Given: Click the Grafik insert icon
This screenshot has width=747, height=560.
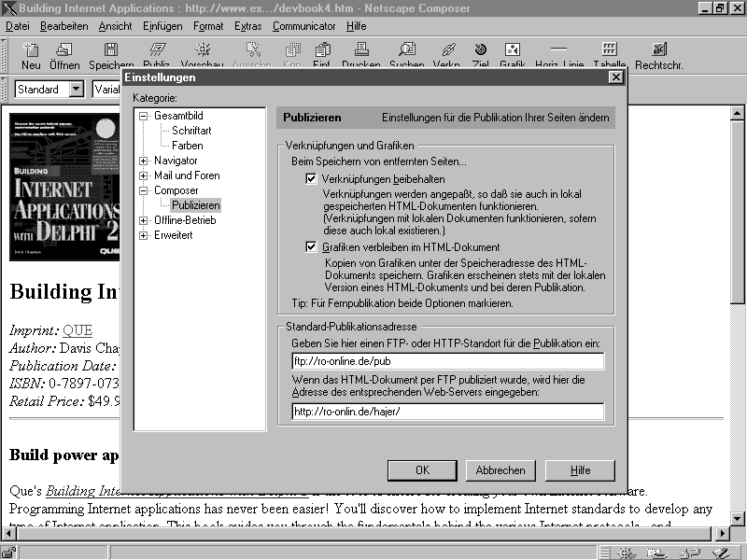Looking at the screenshot, I should pos(513,55).
